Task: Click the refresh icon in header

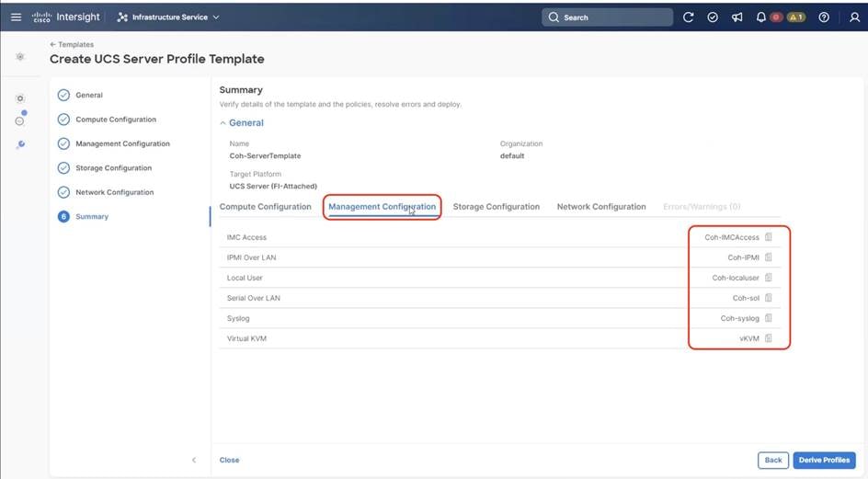Action: 688,17
